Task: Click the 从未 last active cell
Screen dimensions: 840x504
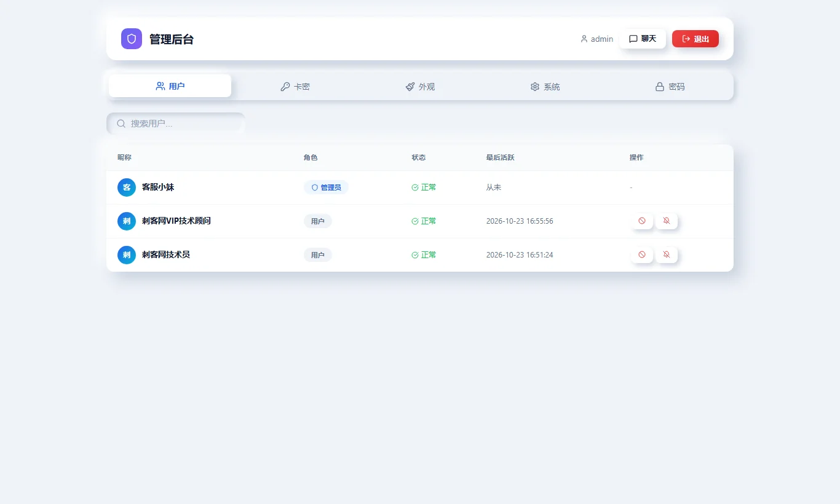Action: (494, 187)
